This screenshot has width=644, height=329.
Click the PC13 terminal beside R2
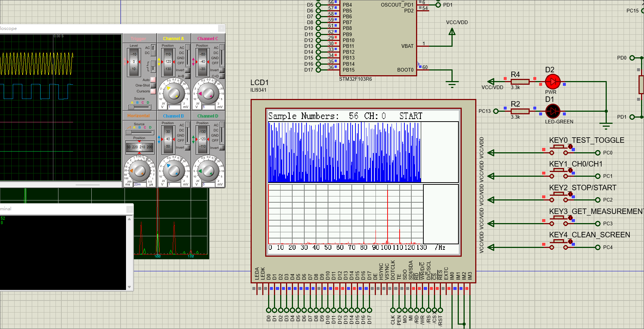[x=496, y=111]
